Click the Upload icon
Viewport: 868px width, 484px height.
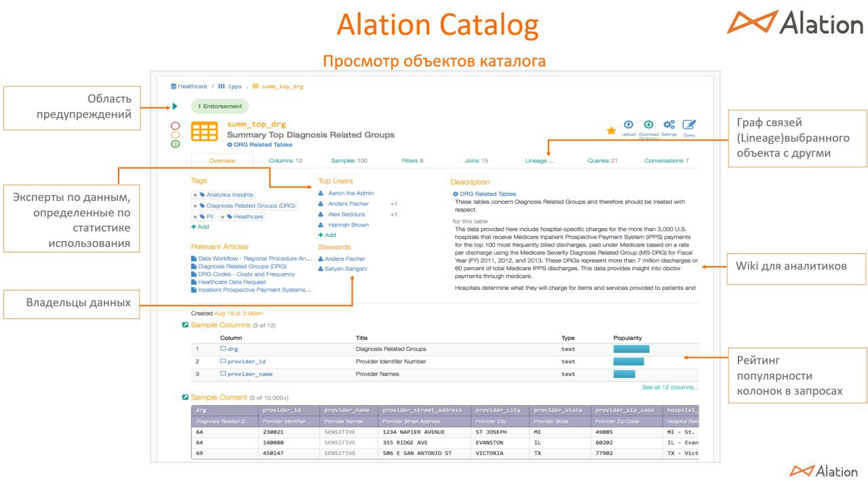pyautogui.click(x=629, y=125)
